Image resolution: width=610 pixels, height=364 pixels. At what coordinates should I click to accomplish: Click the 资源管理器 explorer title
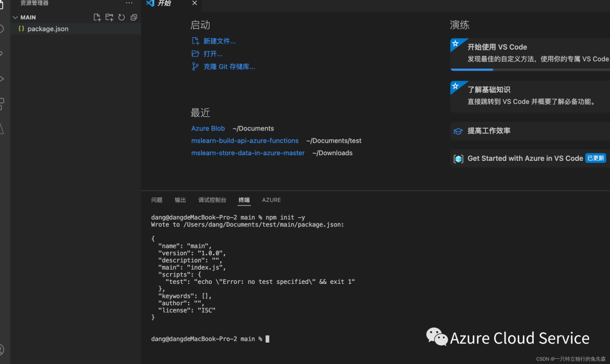tap(34, 3)
